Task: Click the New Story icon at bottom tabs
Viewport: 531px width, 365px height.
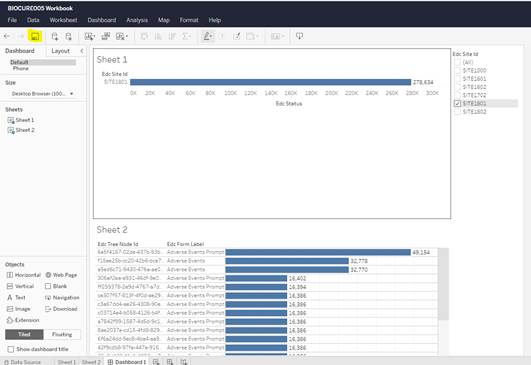Action: click(183, 362)
